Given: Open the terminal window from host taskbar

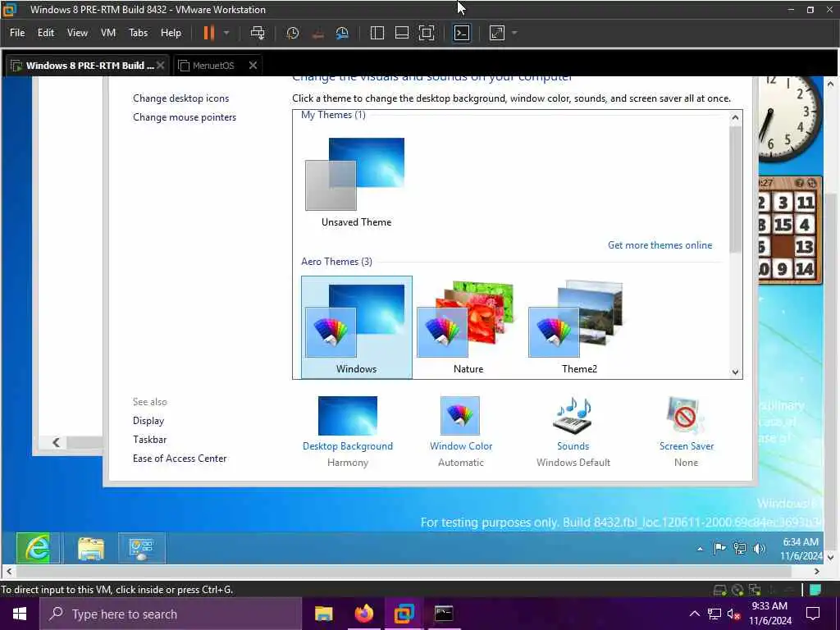Looking at the screenshot, I should tap(444, 614).
